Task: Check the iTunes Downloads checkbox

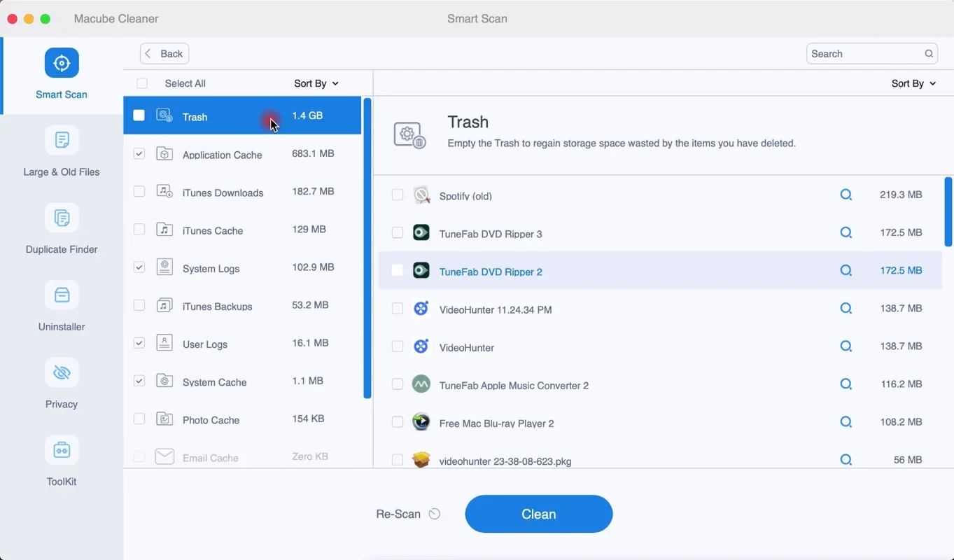Action: pyautogui.click(x=139, y=191)
